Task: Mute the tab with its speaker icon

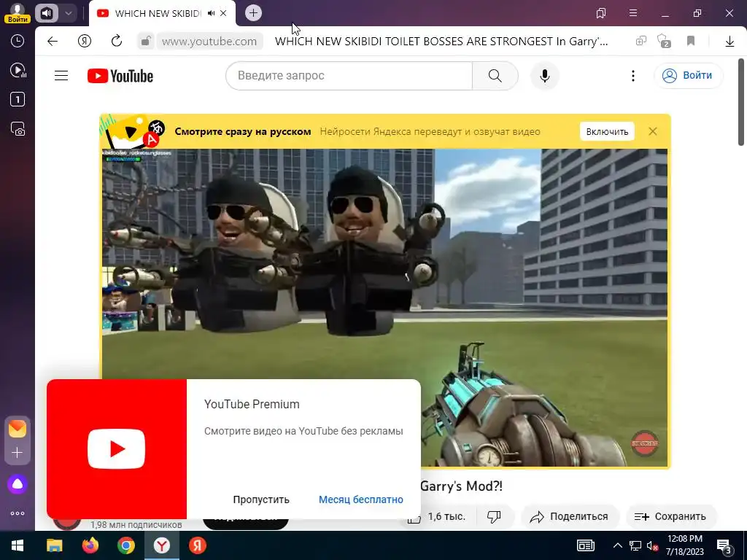Action: (211, 13)
